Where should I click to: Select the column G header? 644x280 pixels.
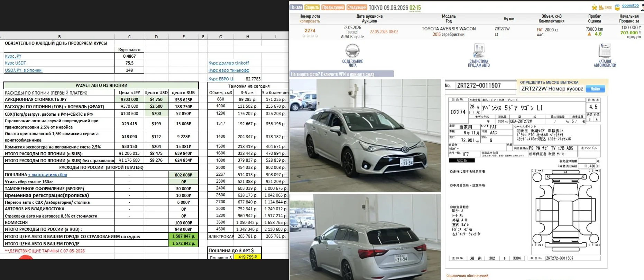click(221, 37)
